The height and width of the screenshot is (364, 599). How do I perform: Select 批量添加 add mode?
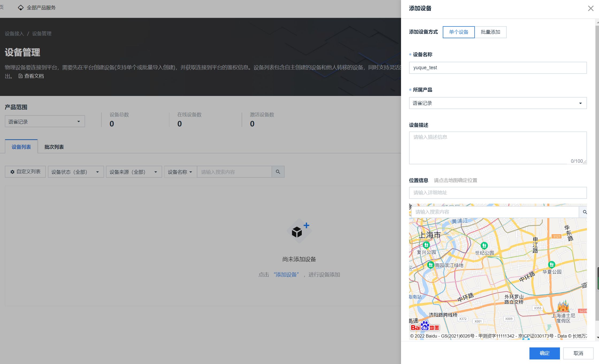pyautogui.click(x=490, y=32)
